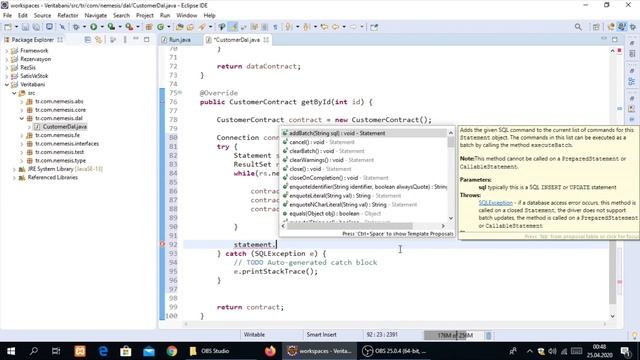Open the Refactor menu

(67, 16)
